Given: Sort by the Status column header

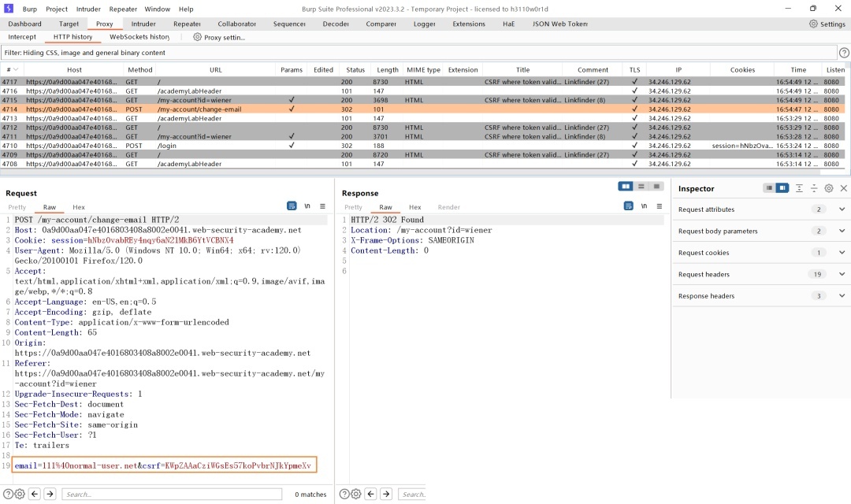Looking at the screenshot, I should (x=355, y=69).
